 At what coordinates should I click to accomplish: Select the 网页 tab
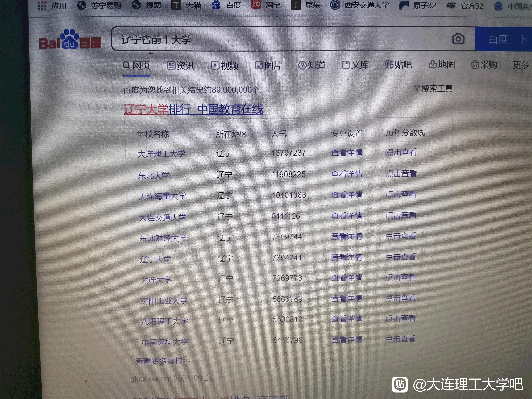tap(136, 65)
